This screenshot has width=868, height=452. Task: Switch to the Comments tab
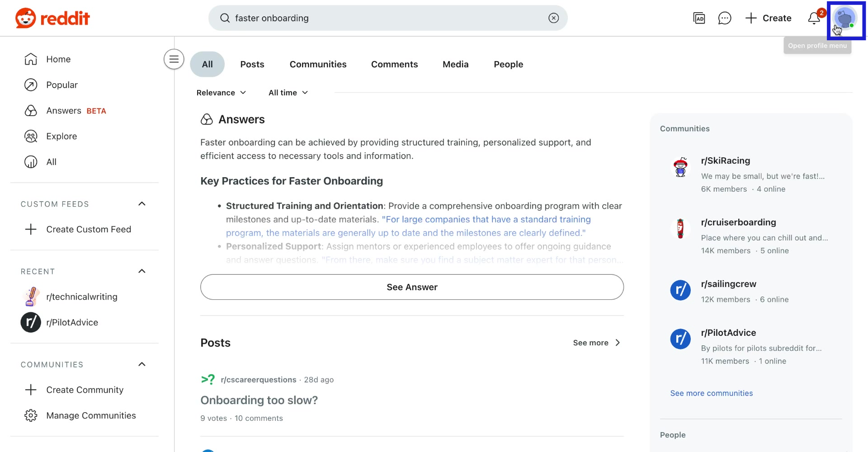coord(394,64)
